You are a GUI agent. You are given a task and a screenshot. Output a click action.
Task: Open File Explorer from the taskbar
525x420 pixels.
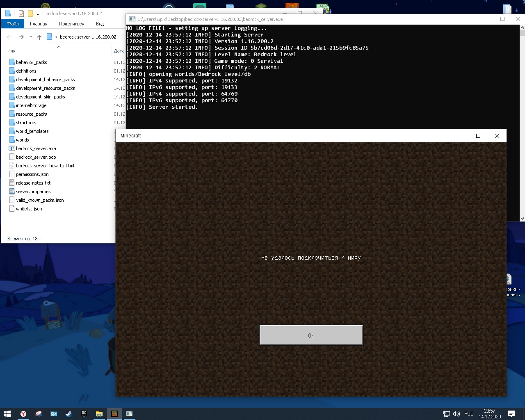(x=99, y=414)
